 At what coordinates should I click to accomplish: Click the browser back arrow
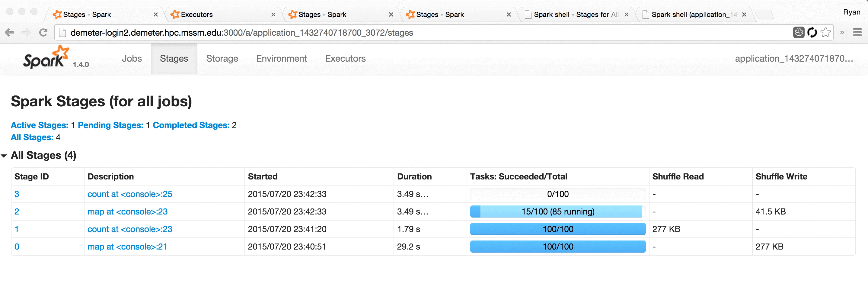tap(9, 32)
